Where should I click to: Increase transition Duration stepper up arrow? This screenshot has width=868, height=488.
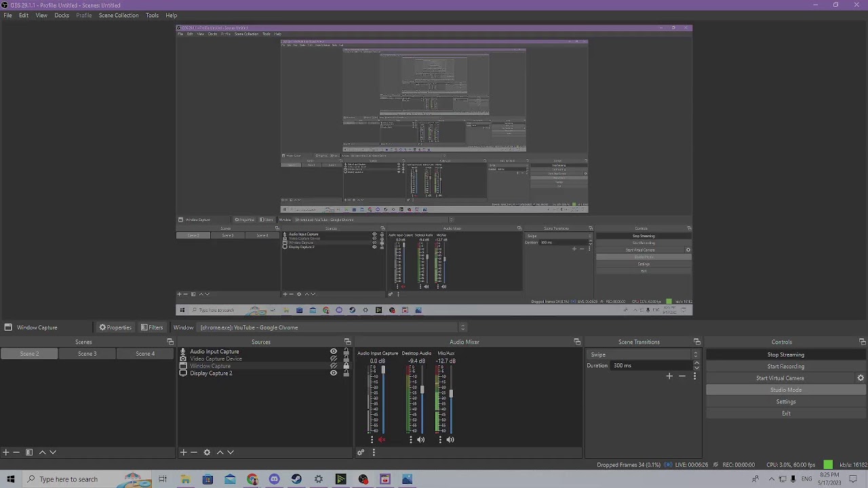(x=696, y=363)
